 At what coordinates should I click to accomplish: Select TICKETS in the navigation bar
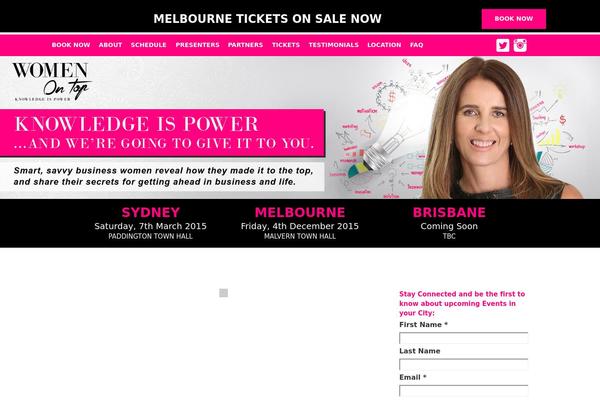pyautogui.click(x=286, y=45)
